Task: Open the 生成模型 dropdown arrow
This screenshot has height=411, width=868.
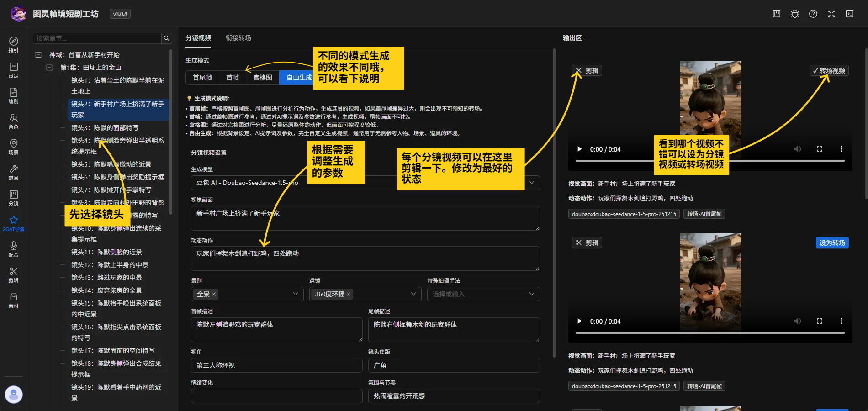Action: (x=532, y=183)
